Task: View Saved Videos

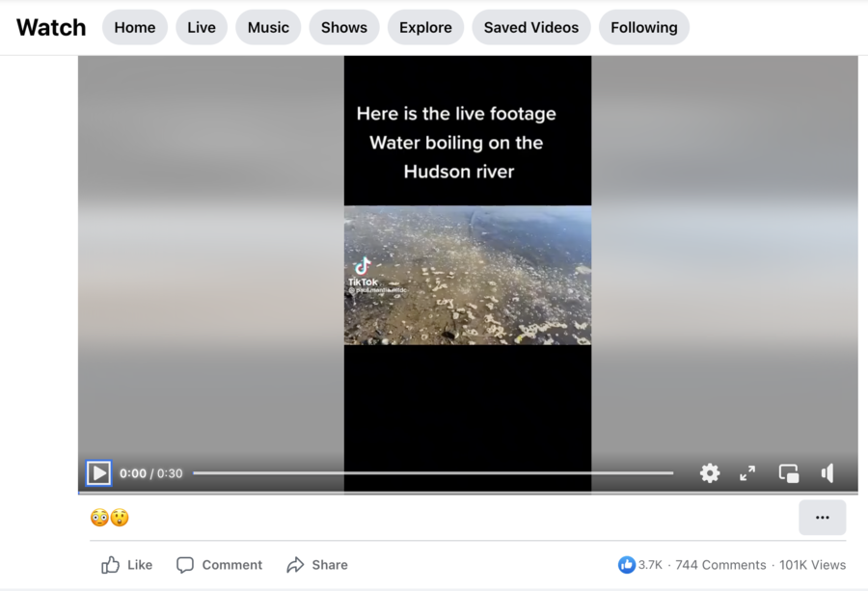Action: tap(531, 28)
